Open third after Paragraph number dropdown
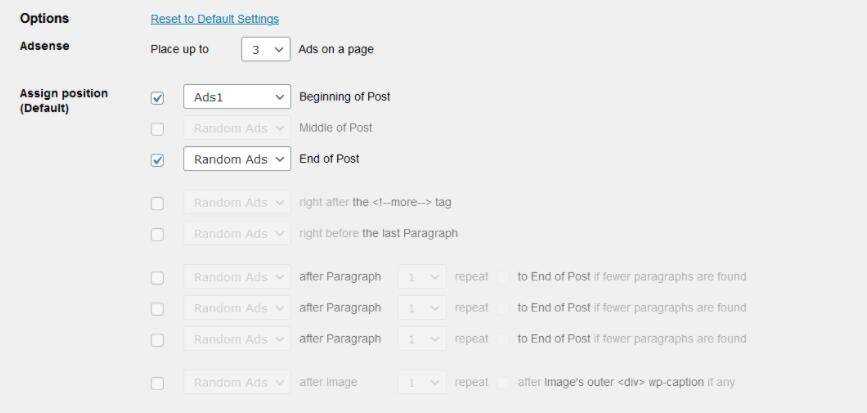Screen dimensions: 867x413 point(422,339)
